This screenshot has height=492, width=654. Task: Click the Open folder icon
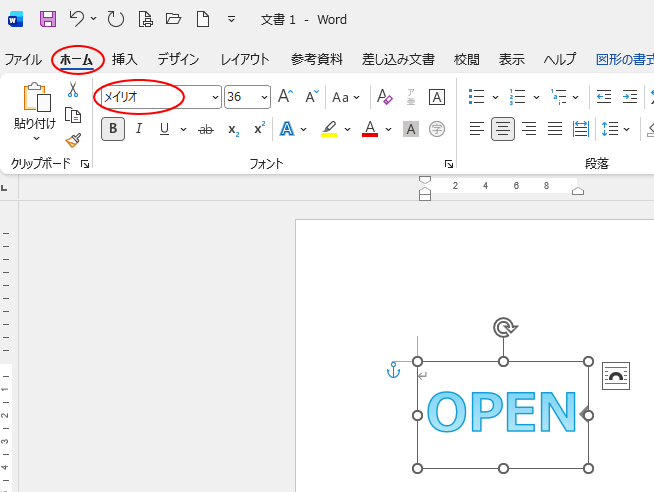tap(173, 19)
